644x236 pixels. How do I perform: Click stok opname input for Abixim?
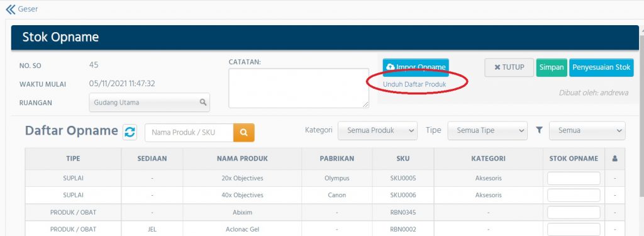pos(574,213)
